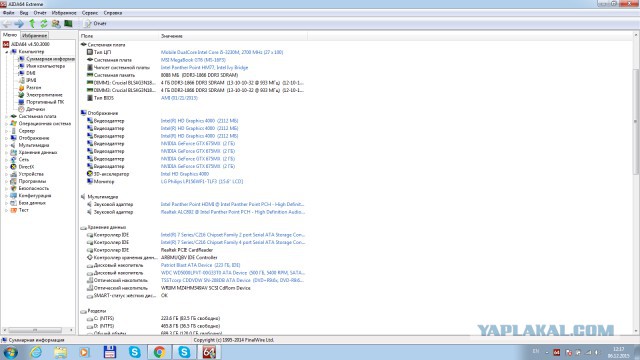Select Портативный ПК in the tree

click(41, 102)
